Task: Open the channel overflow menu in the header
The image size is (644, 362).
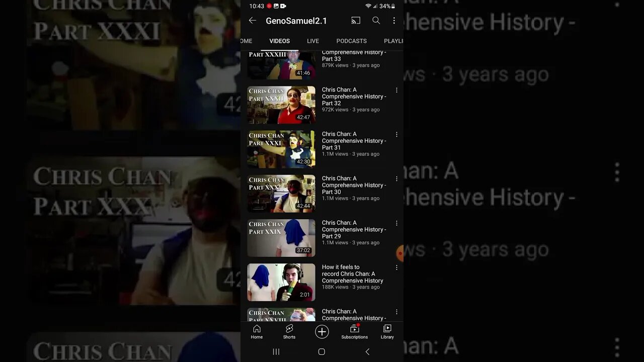Action: click(x=394, y=21)
